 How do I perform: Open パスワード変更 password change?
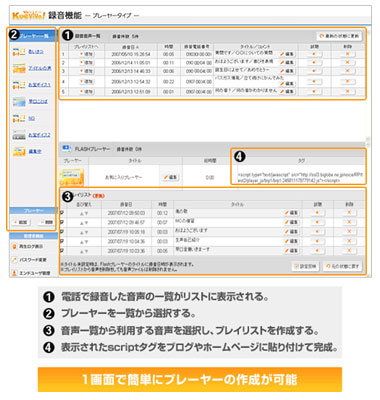[x=30, y=260]
